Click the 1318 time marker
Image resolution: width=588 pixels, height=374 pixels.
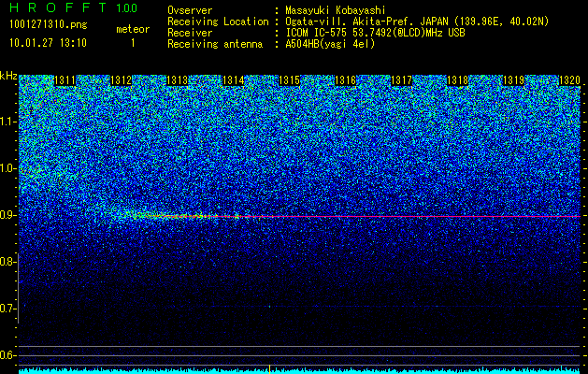coord(457,80)
